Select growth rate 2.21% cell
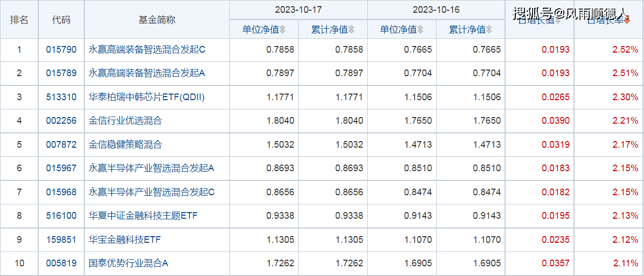The width and height of the screenshot is (644, 276). 625,121
